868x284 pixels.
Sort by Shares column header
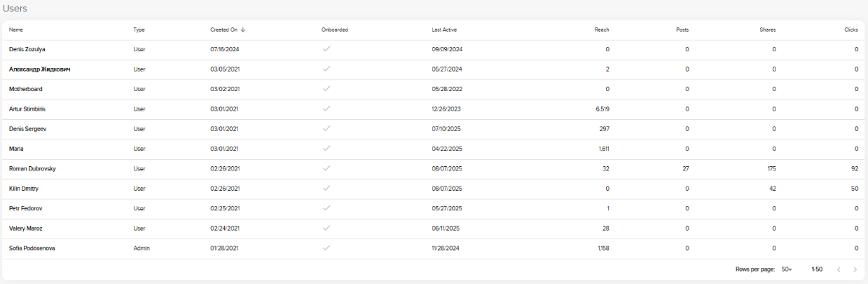tap(767, 30)
